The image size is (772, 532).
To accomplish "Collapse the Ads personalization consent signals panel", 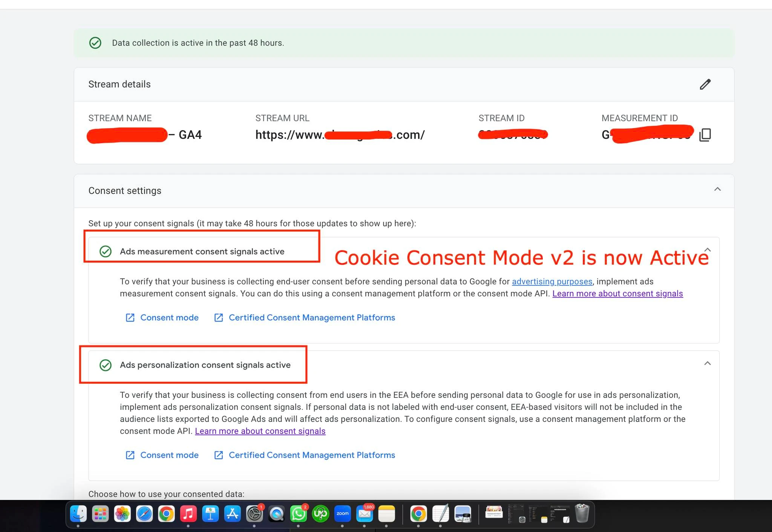I will [708, 363].
